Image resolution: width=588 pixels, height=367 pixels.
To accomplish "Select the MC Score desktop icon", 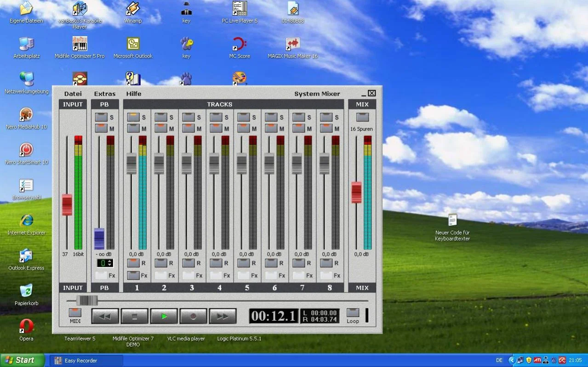I will 240,45.
